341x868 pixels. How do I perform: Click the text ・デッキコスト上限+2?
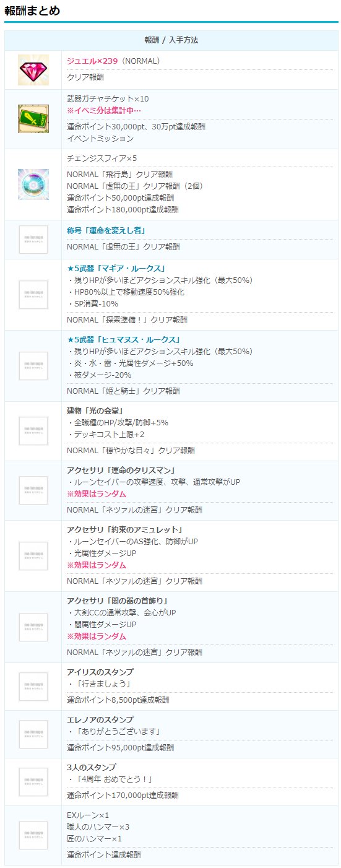click(106, 435)
